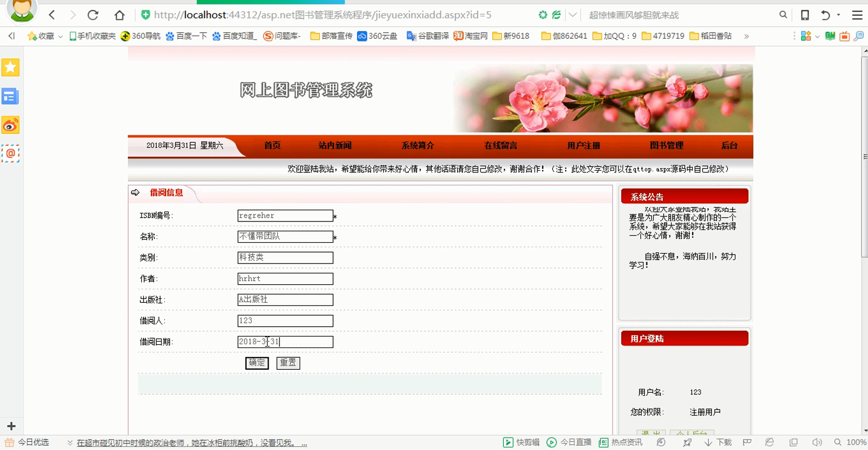Open dropdown arrow next to undo icon
Viewport: 868px width, 450px height.
(x=839, y=15)
